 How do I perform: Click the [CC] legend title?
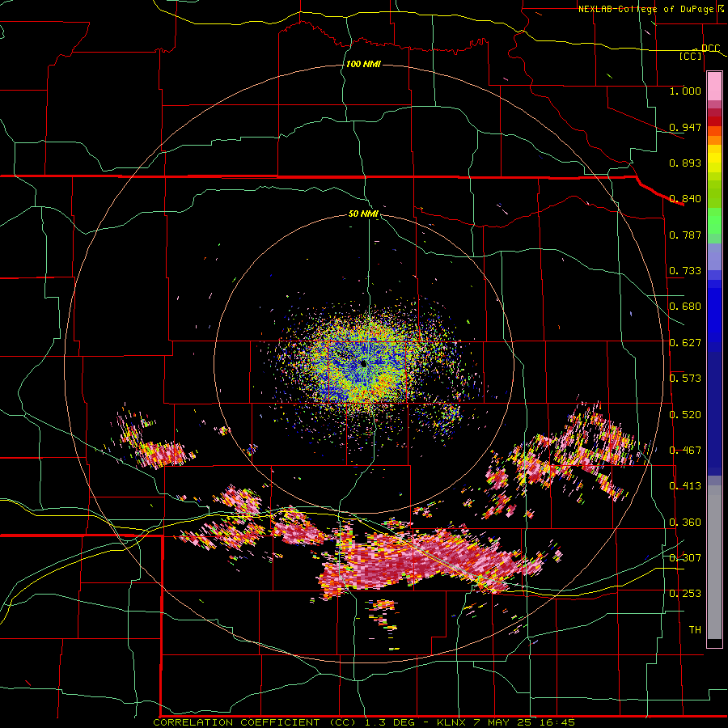(x=691, y=56)
